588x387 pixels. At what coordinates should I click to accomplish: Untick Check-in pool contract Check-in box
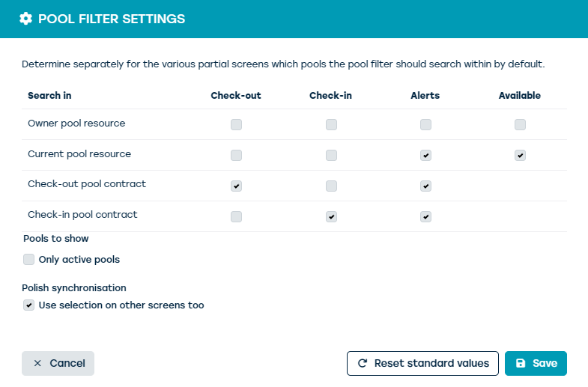point(331,217)
